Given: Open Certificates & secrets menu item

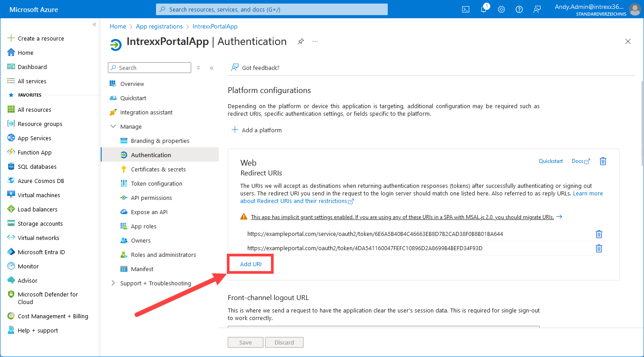Looking at the screenshot, I should point(158,170).
